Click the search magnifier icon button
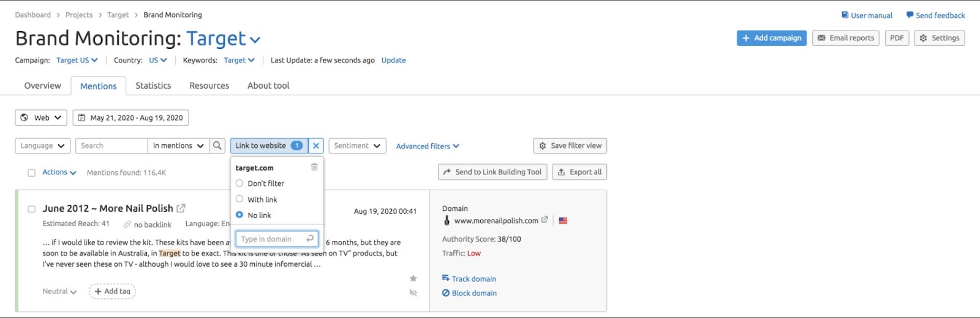 tap(217, 146)
